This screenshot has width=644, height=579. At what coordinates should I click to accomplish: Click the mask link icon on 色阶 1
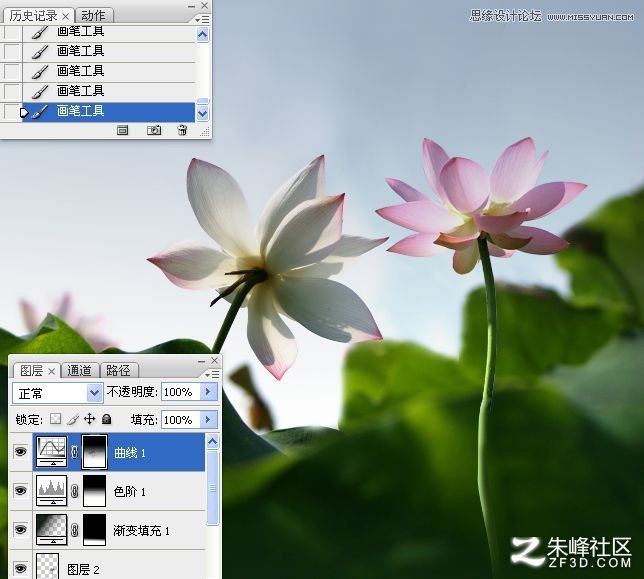74,491
